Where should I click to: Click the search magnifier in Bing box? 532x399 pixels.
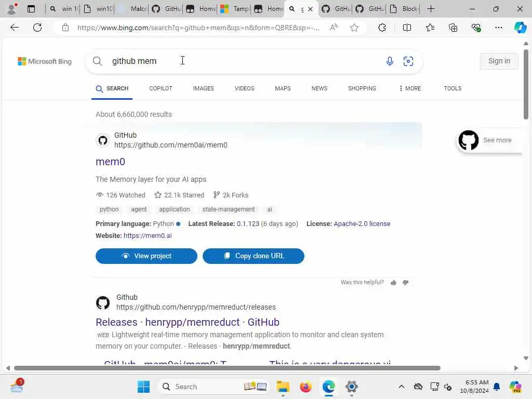[x=97, y=61]
